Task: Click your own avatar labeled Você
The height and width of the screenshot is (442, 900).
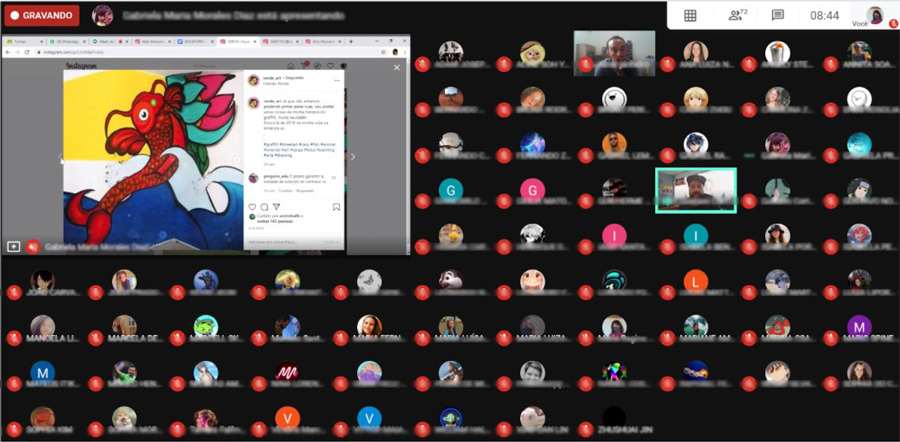Action: pos(875,15)
